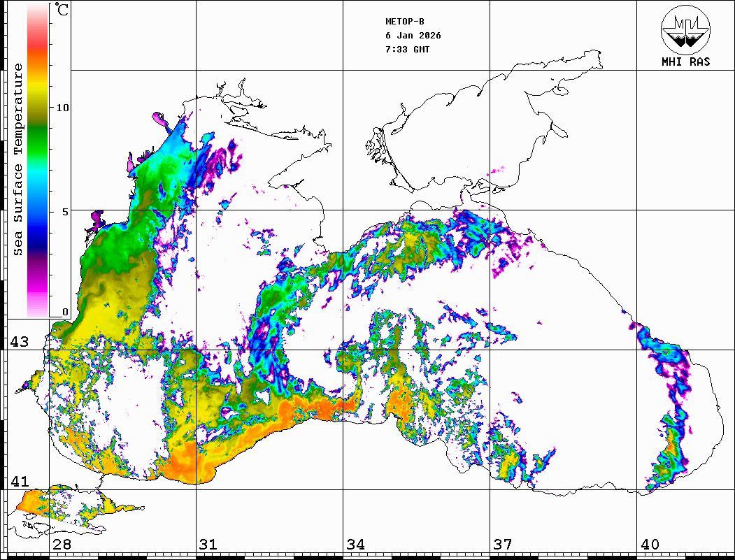The image size is (735, 560).
Task: Click the 7:33 GMT timestamp
Action: pyautogui.click(x=408, y=50)
